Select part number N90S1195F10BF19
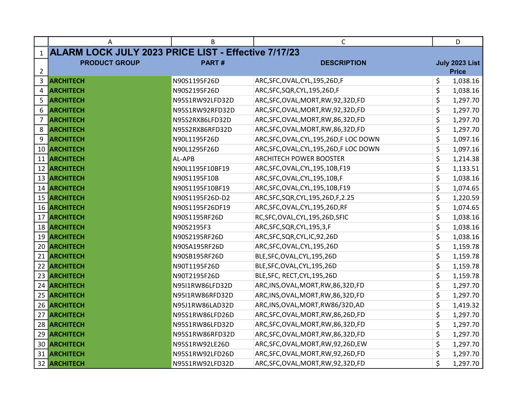Viewport: 532px width, 411px height. (x=212, y=188)
